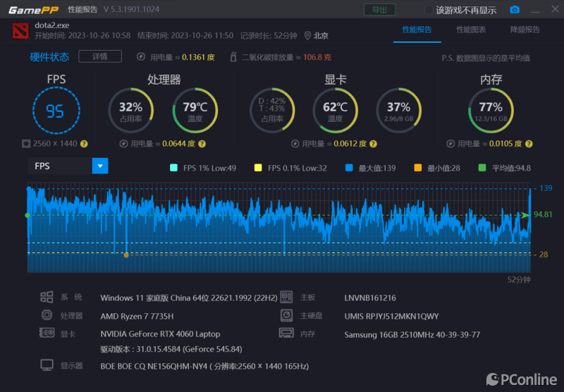564x392 pixels.
Task: Open help icon beside 0.0612 度
Action: (374, 145)
